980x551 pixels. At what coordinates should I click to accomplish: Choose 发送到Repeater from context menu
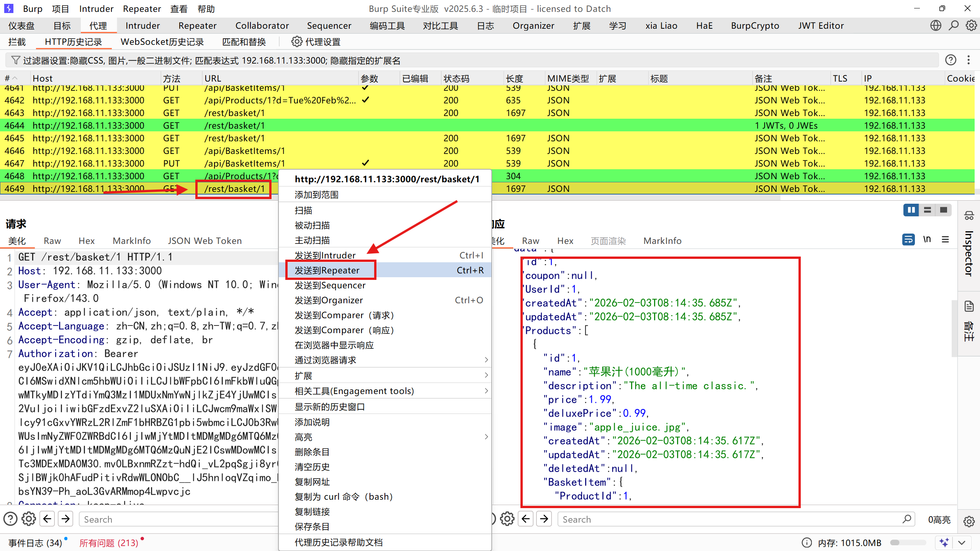[327, 270]
